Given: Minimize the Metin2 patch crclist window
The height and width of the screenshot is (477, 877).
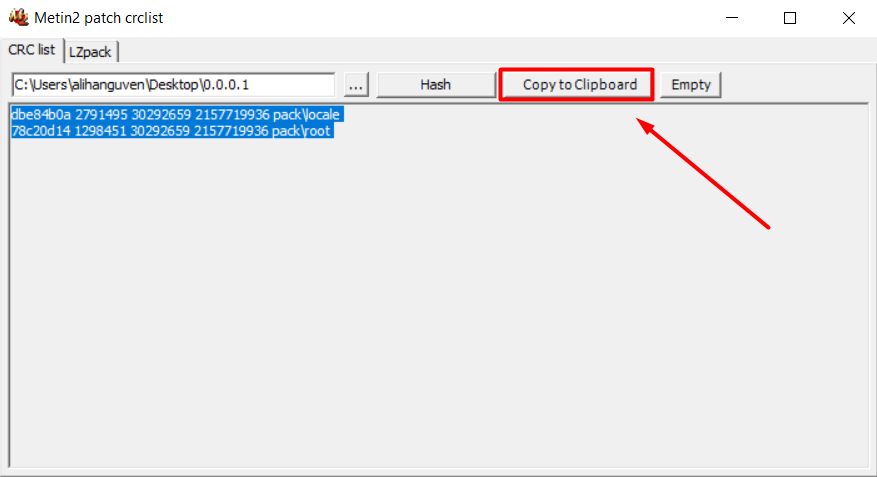Looking at the screenshot, I should 732,18.
